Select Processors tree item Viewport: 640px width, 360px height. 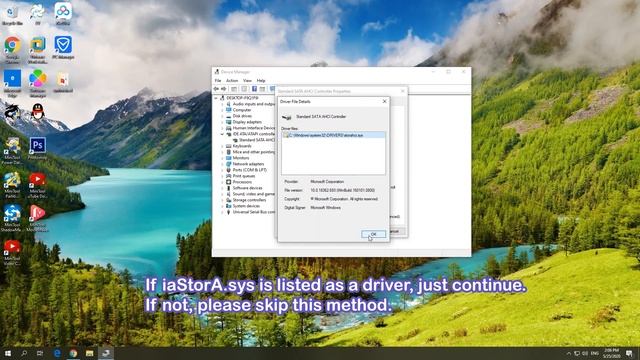click(x=242, y=182)
